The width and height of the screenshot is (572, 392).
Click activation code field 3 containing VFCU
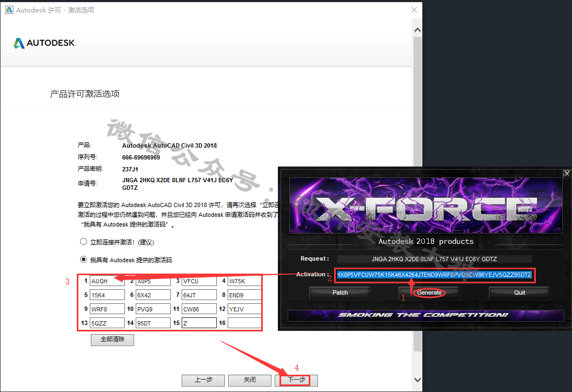coord(199,281)
